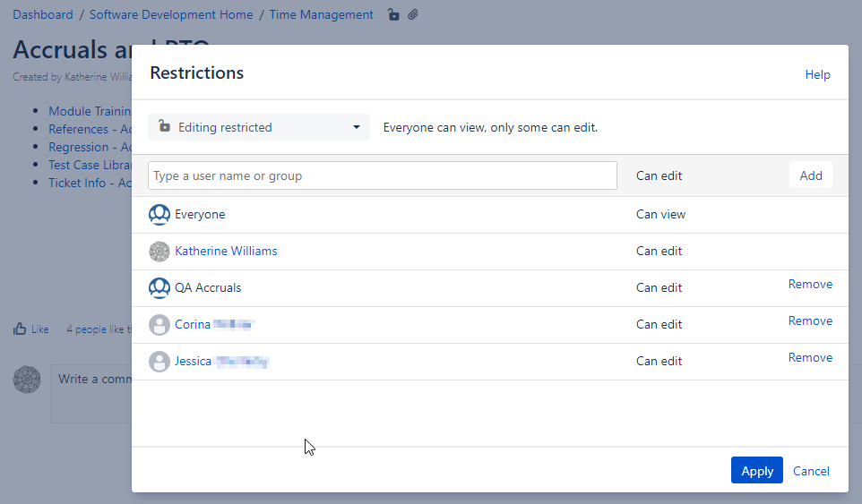
Task: Click the user name or group input field
Action: coord(382,175)
